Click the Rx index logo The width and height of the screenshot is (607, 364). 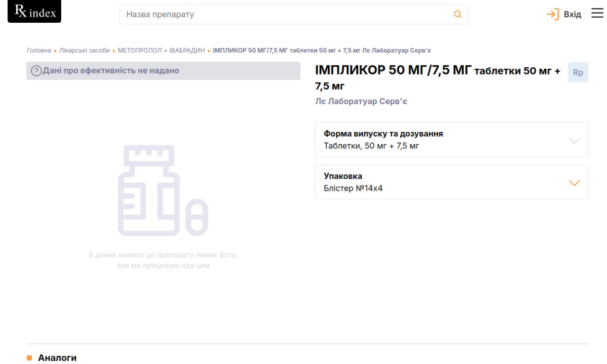point(35,12)
